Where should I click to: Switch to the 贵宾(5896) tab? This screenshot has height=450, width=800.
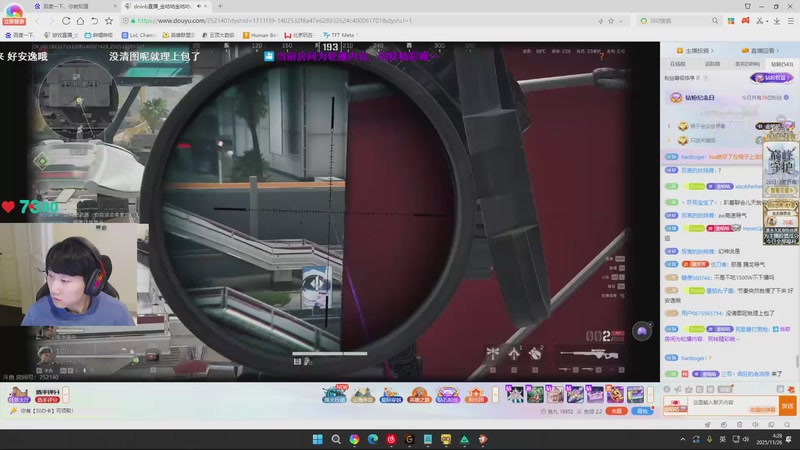tap(747, 64)
